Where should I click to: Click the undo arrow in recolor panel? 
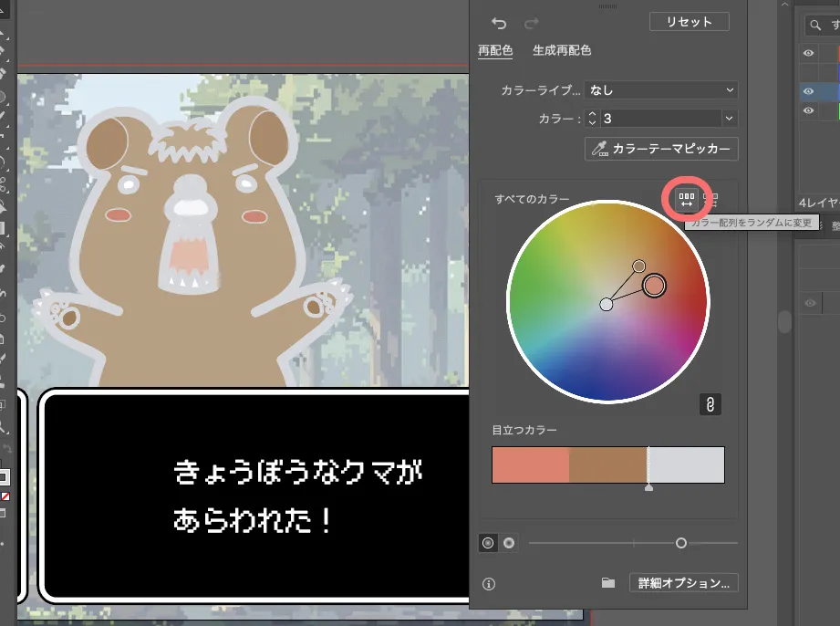pos(499,23)
